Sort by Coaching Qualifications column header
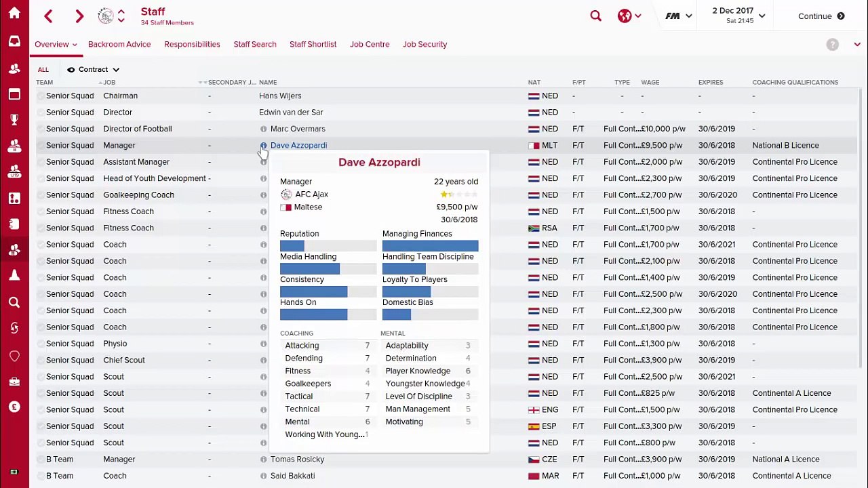This screenshot has height=488, width=868. click(795, 83)
